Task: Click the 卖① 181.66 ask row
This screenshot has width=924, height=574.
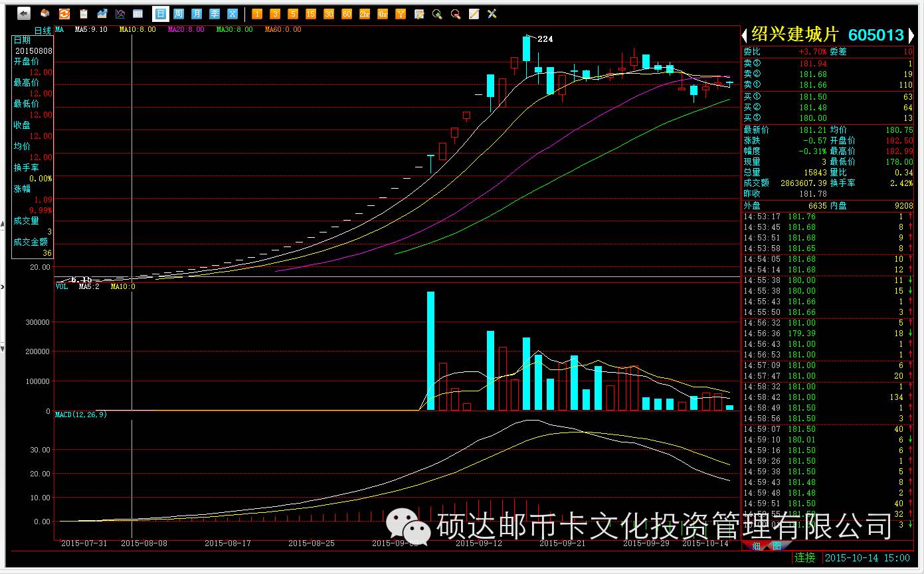Action: coord(828,85)
